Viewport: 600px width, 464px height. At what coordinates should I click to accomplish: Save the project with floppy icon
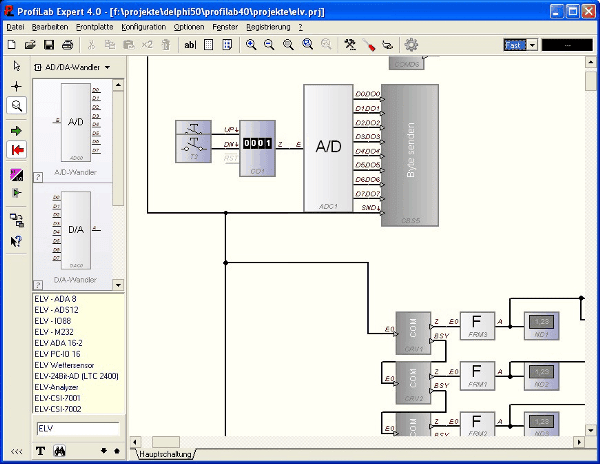[49, 45]
